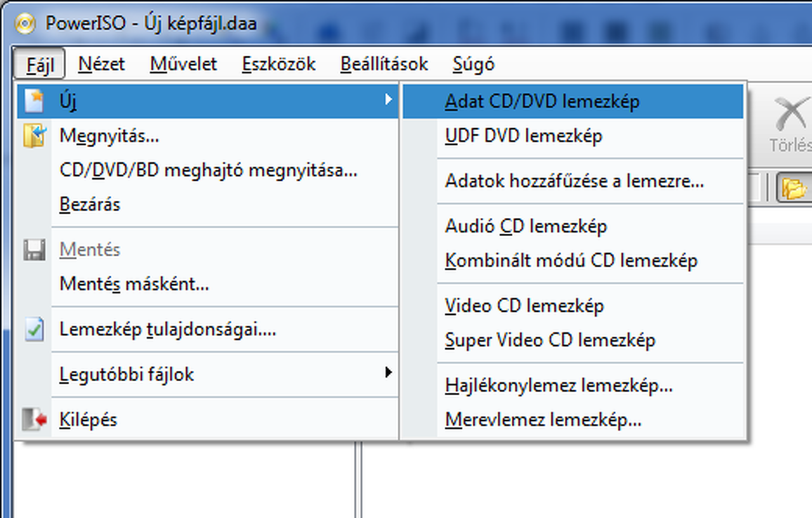Open the Eszközök menu
The width and height of the screenshot is (812, 518).
click(x=278, y=64)
